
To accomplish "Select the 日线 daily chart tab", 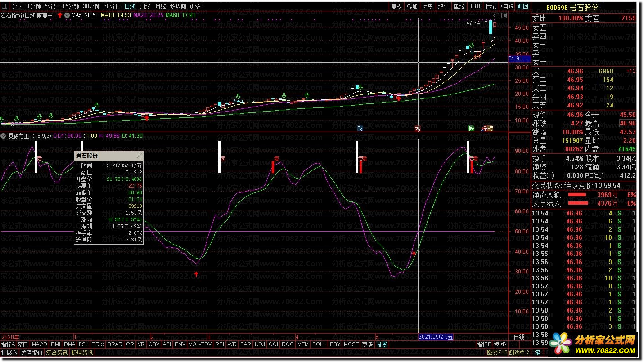I will click(130, 7).
